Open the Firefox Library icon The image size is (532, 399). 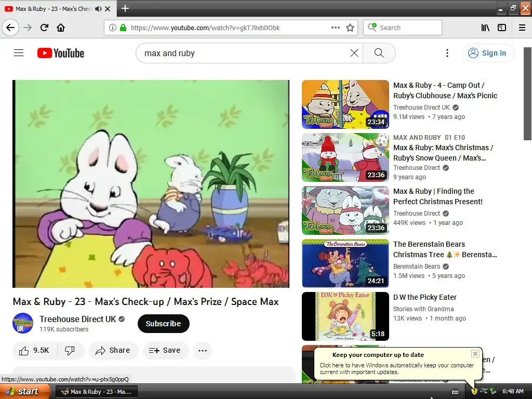pyautogui.click(x=485, y=28)
